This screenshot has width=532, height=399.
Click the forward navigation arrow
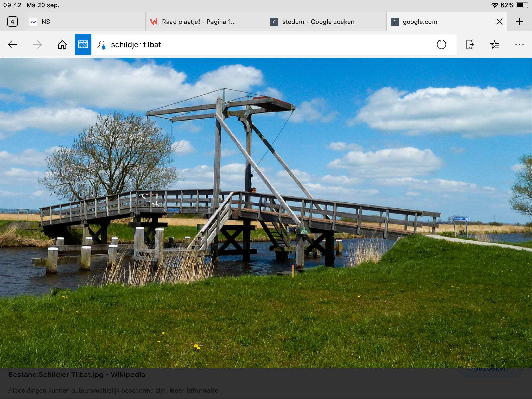click(37, 45)
